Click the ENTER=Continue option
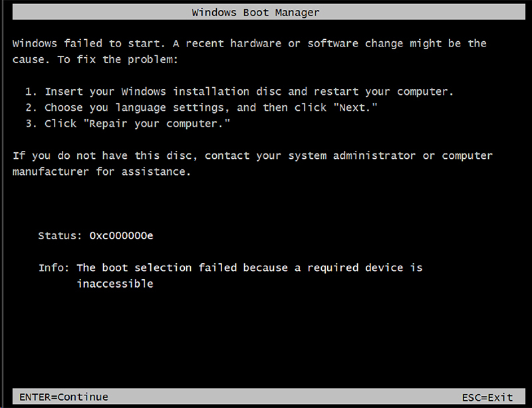532x408 pixels. tap(64, 397)
